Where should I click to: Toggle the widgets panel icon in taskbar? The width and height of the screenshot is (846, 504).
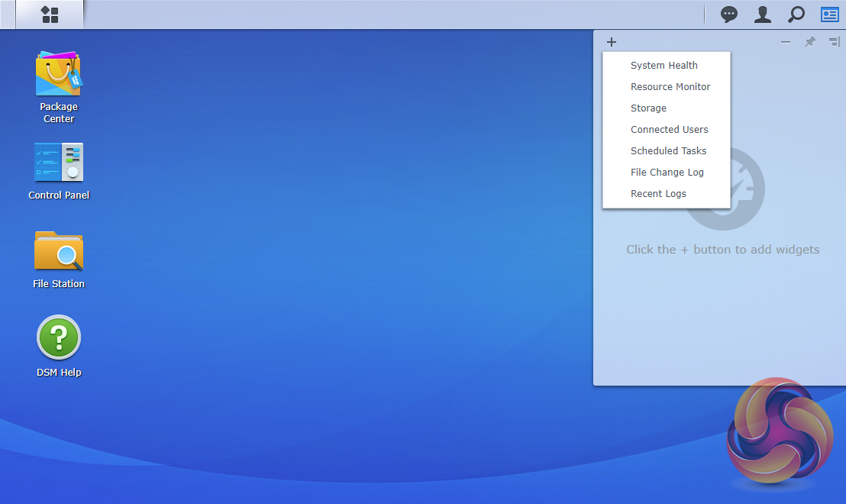point(829,15)
